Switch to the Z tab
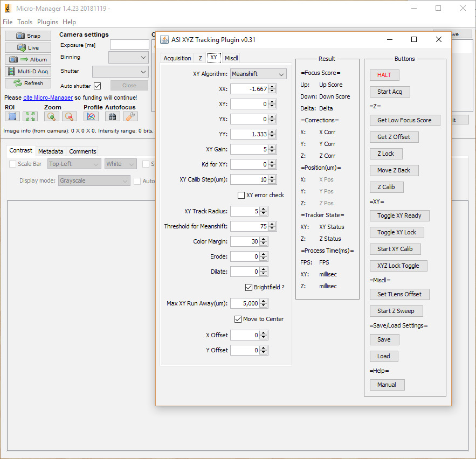 (x=201, y=58)
